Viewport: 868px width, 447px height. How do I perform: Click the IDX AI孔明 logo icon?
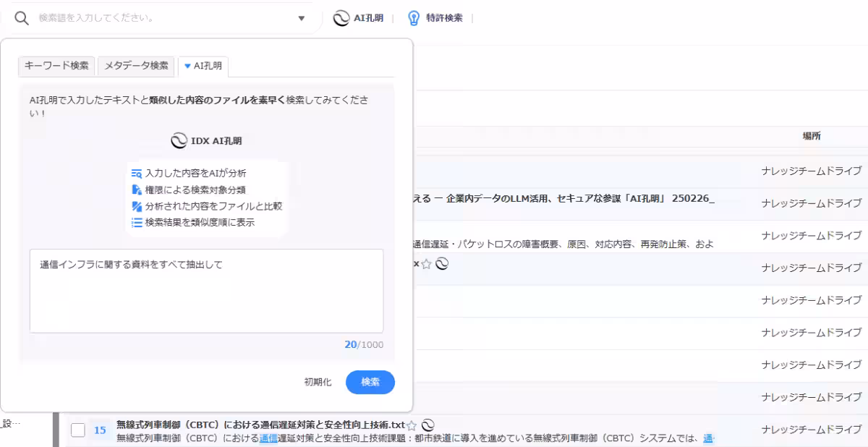(180, 141)
